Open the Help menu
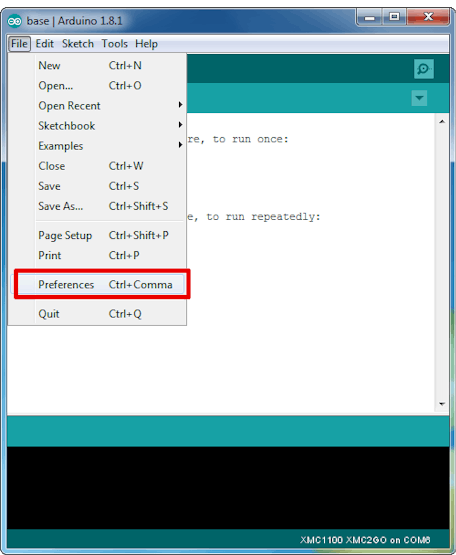 point(146,44)
